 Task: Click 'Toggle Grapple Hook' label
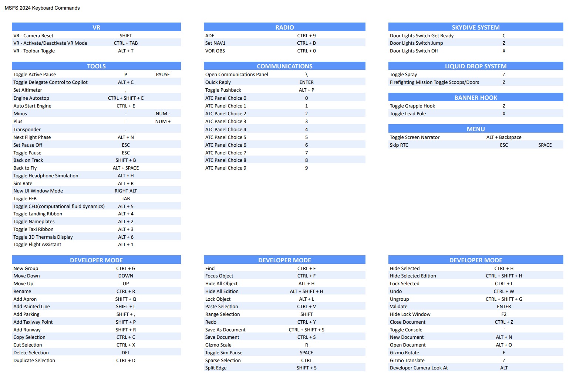click(412, 106)
